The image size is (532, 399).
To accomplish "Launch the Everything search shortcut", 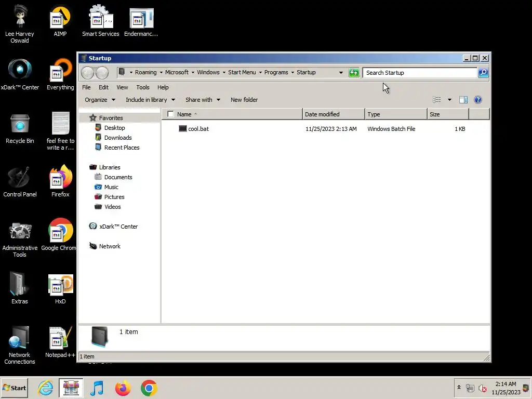I will tap(60, 75).
